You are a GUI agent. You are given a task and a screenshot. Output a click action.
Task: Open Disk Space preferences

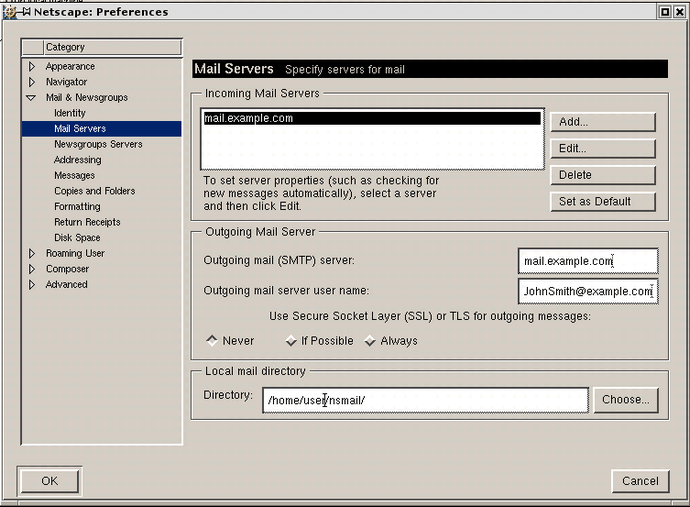coord(77,238)
